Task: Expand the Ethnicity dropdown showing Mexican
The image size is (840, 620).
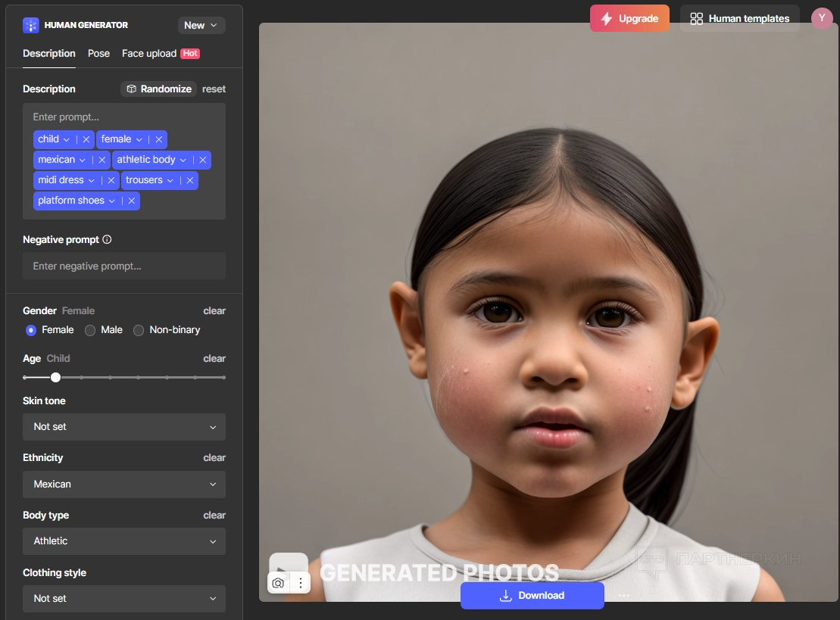Action: [x=124, y=484]
